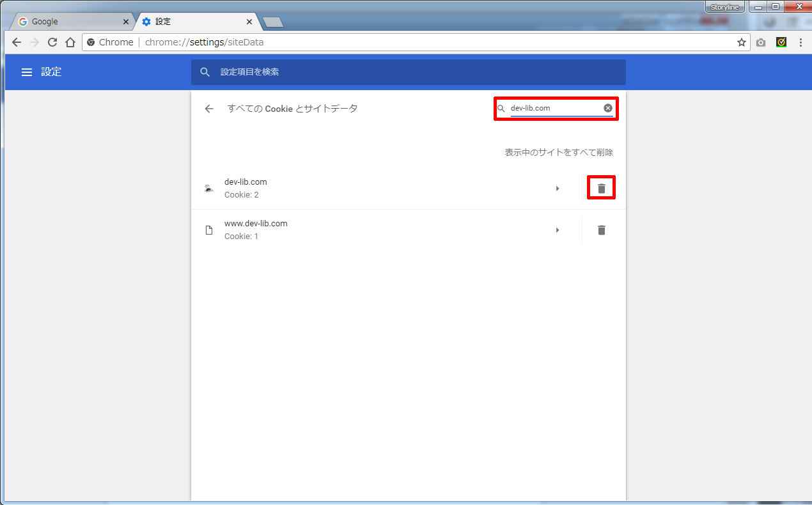Clear the cookie search field text
The image size is (812, 505).
point(608,108)
